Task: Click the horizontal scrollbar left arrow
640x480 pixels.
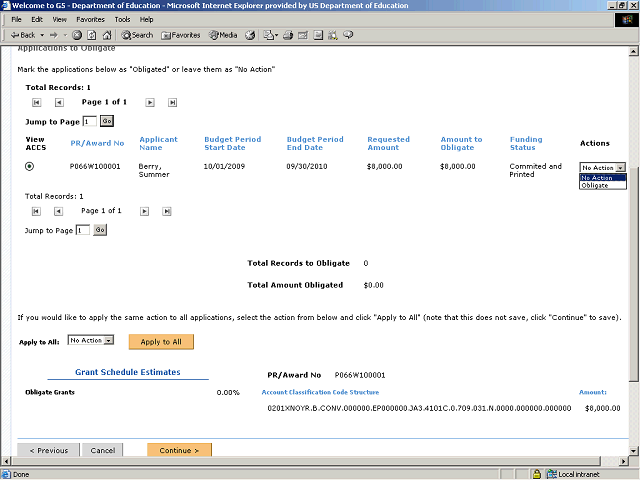Action: (6, 461)
